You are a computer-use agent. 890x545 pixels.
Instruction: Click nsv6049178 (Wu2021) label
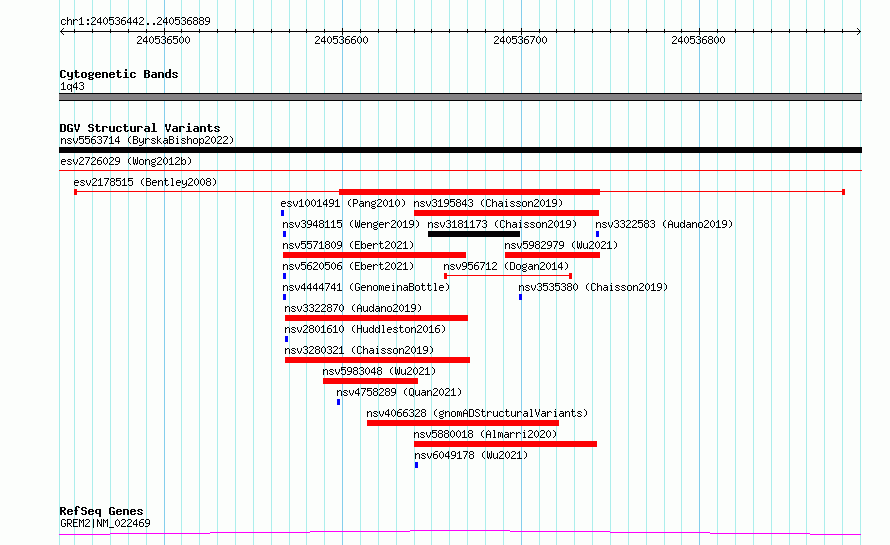coord(471,455)
